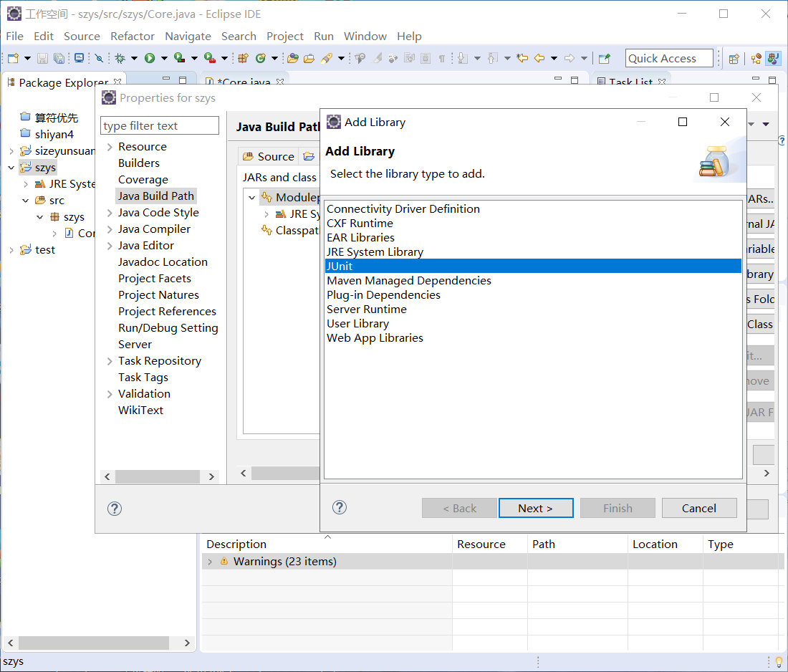Image resolution: width=788 pixels, height=672 pixels.
Task: Open the File menu
Action: pyautogui.click(x=14, y=37)
